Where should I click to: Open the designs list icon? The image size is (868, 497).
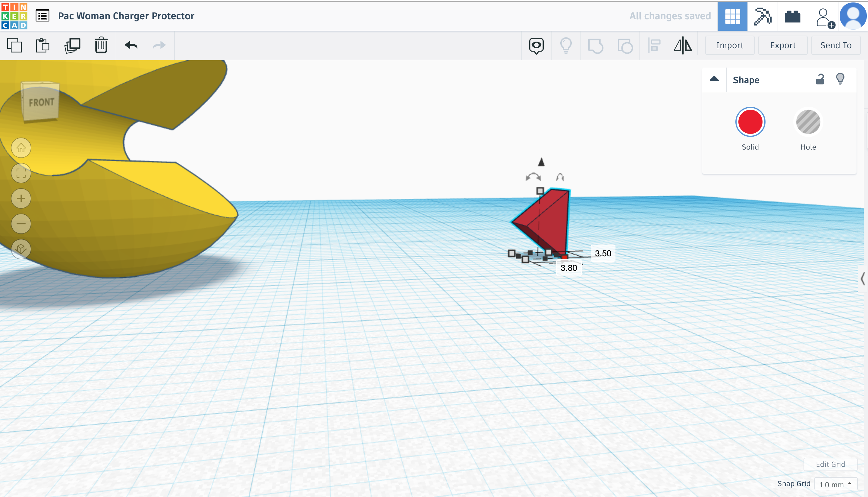coord(42,16)
